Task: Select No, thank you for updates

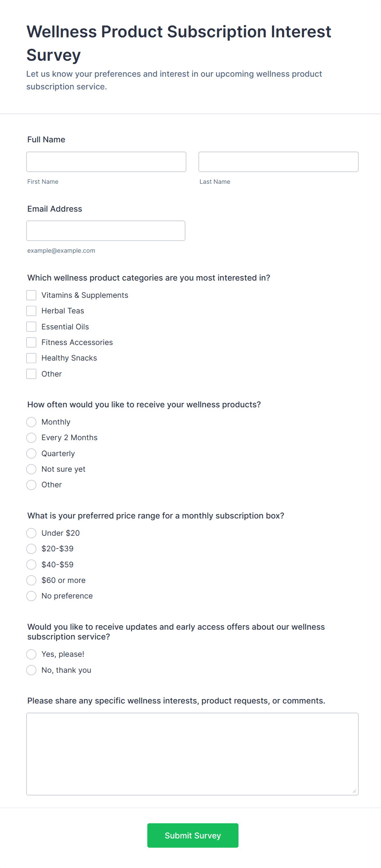Action: point(31,670)
